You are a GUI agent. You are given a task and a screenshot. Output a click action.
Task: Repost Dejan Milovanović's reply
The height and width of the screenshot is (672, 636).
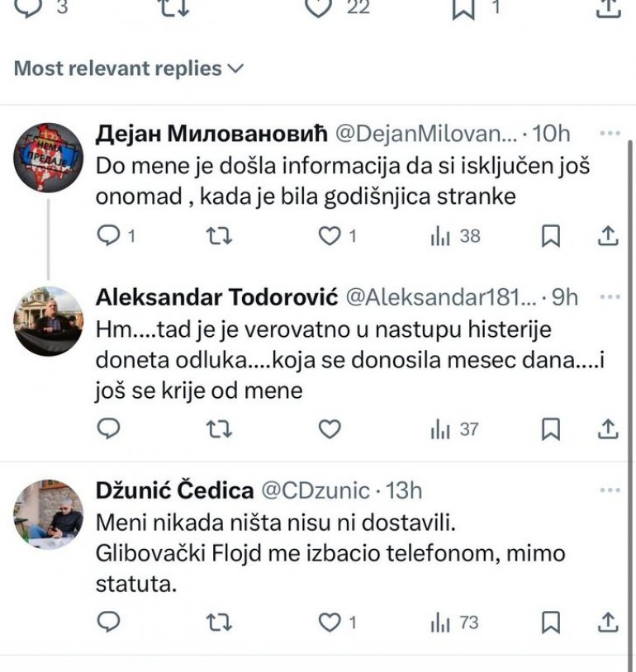coord(218,237)
